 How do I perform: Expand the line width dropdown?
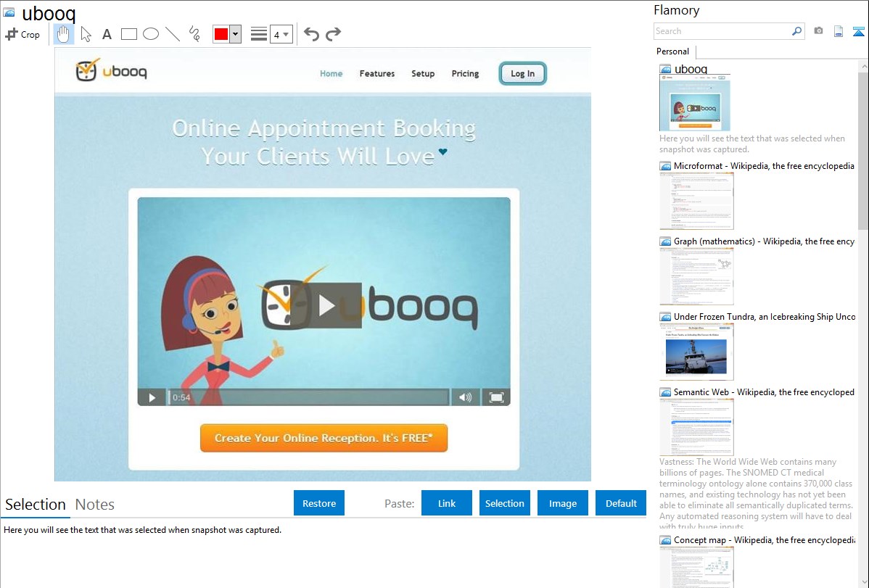click(x=281, y=34)
